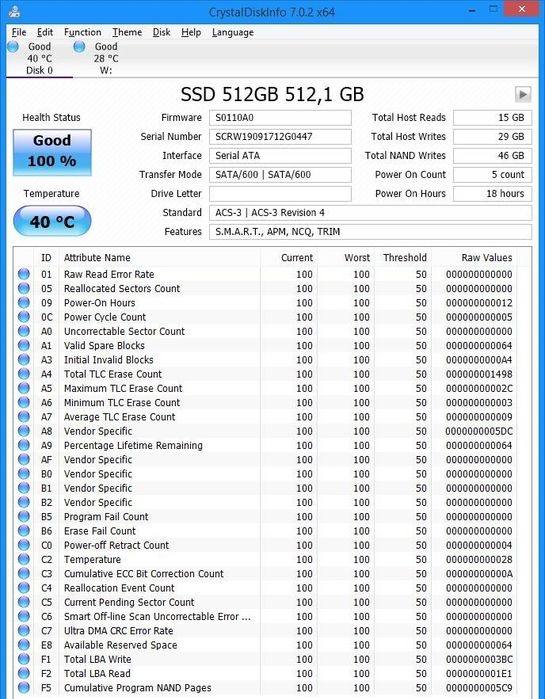Click status icon for Erase Fail Count
Viewport: 545px width, 699px height.
(x=24, y=531)
